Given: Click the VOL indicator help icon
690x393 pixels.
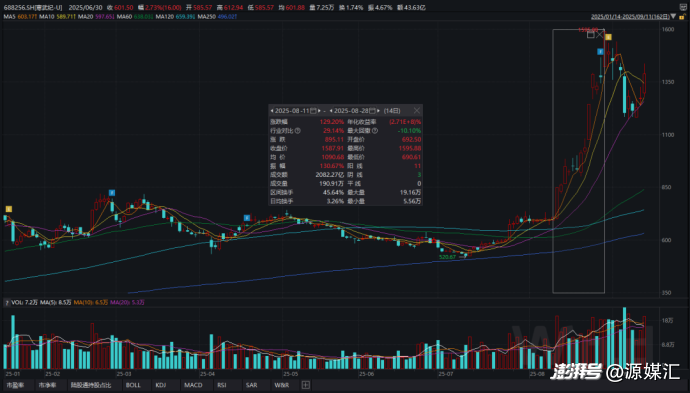Looking at the screenshot, I should tap(7, 303).
